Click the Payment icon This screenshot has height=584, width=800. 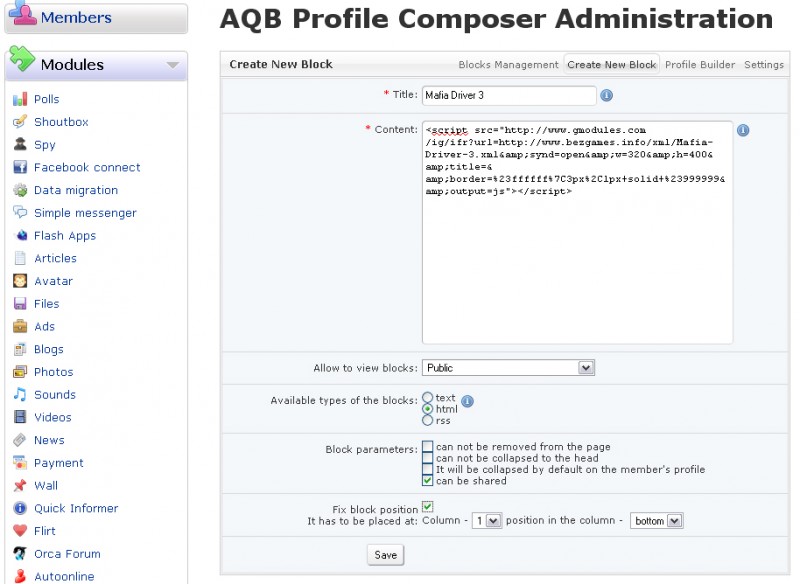tap(20, 463)
